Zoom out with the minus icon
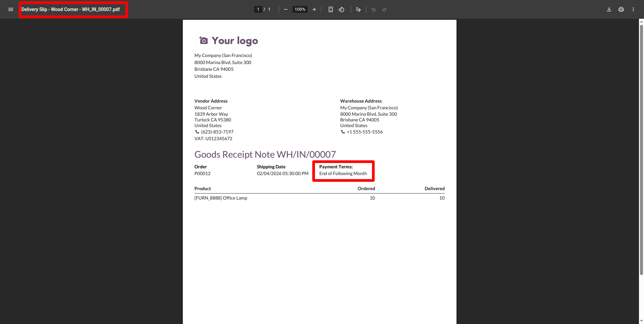Image resolution: width=644 pixels, height=324 pixels. click(x=286, y=9)
